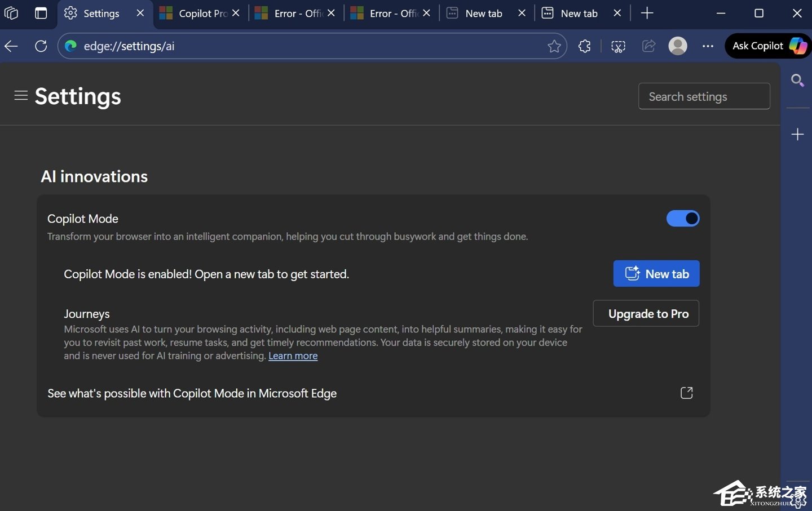Click the browser back arrow

[11, 46]
